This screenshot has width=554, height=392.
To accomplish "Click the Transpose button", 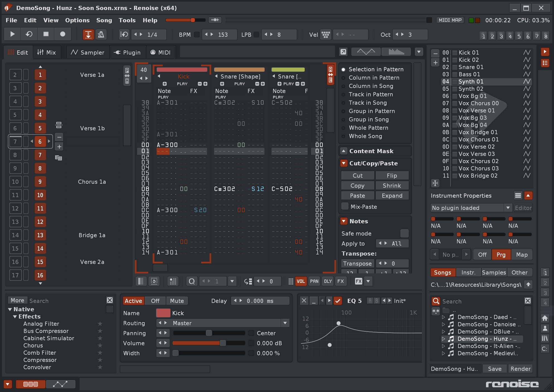I will coord(358,263).
